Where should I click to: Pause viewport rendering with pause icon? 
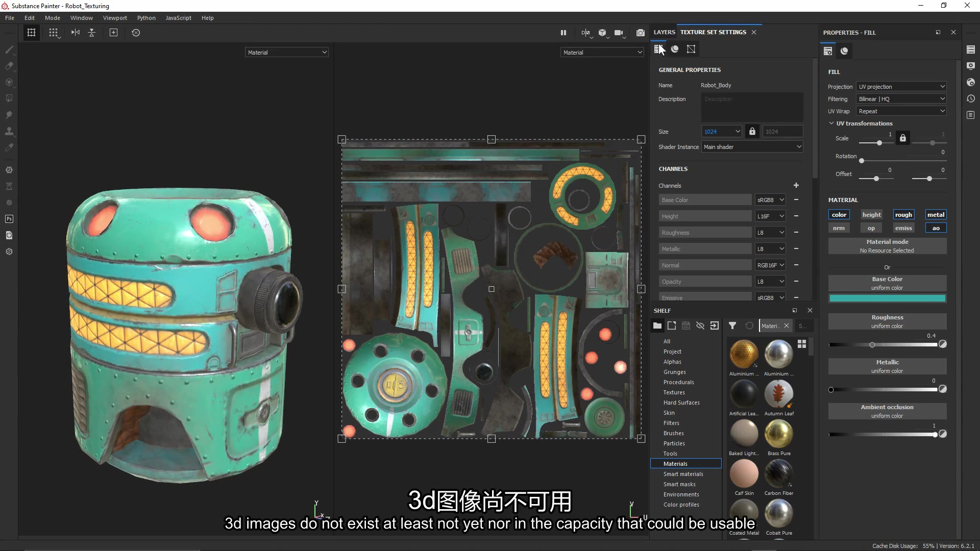tap(563, 33)
